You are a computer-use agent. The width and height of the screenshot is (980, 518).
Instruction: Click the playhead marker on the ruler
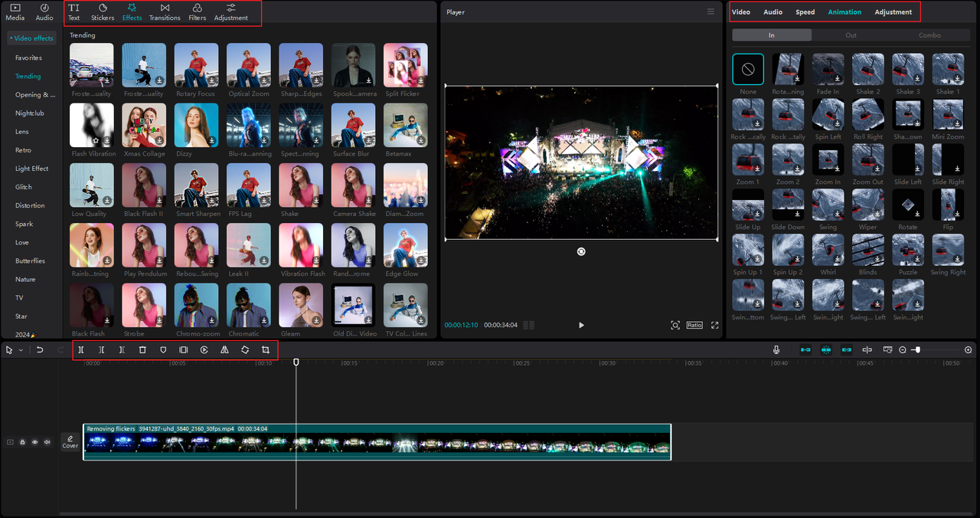point(296,362)
